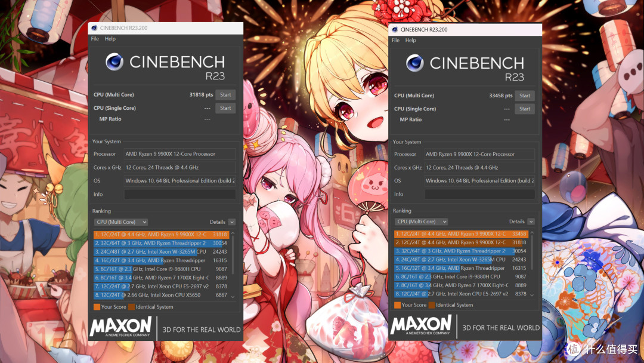The image size is (644, 363).
Task: Select Xeon X5650 6867 row, left window
Action: pos(162,295)
